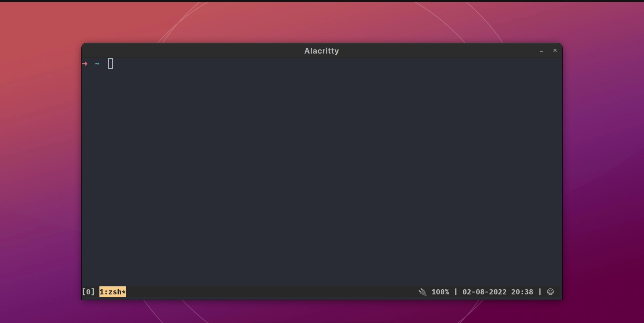Close the Alacritty window
Screen dimensions: 644x323
point(555,50)
